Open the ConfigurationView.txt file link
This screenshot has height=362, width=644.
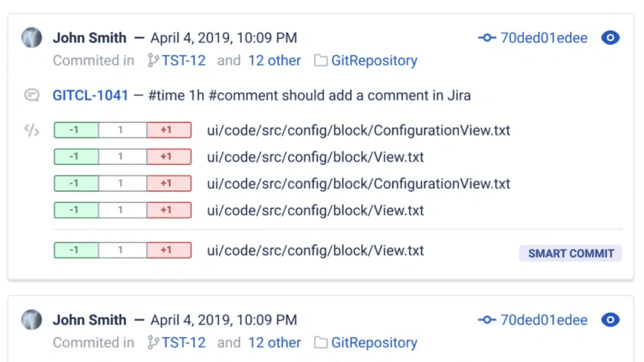pos(358,129)
